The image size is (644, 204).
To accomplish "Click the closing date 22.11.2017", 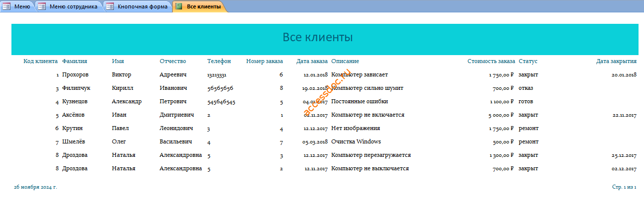I will [624, 115].
